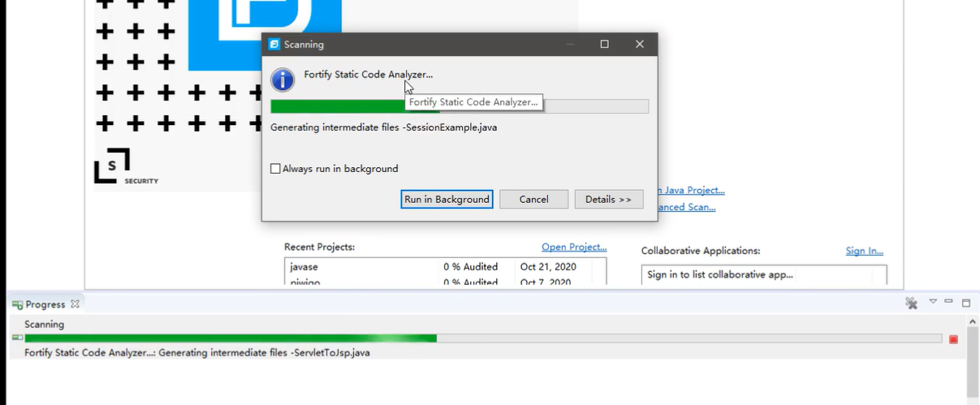
Task: Click the blue info icon in Scanning dialog
Action: [x=282, y=80]
